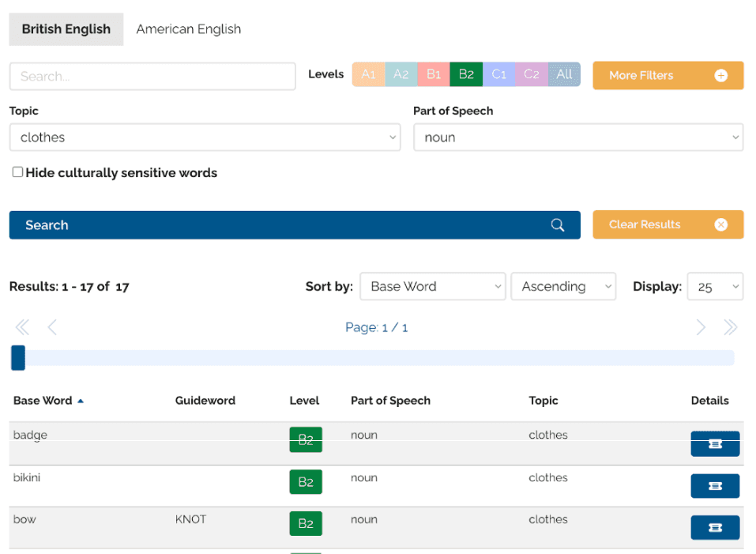Open the Topic dropdown showing clothes
Image resolution: width=756 pixels, height=554 pixels.
click(x=205, y=138)
